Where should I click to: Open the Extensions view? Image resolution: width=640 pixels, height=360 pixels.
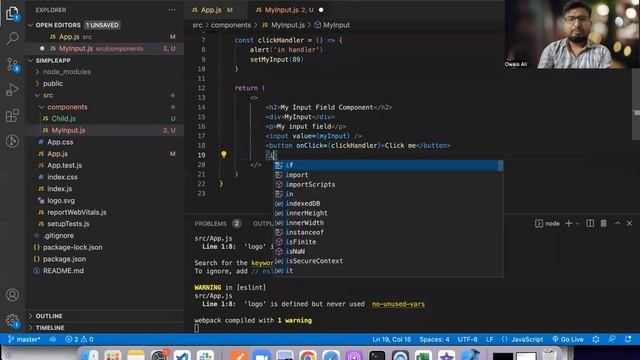click(12, 116)
